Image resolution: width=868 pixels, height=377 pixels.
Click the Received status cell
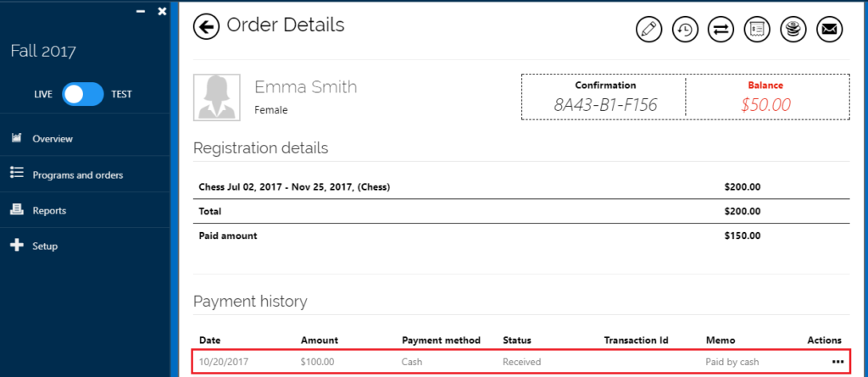point(521,362)
